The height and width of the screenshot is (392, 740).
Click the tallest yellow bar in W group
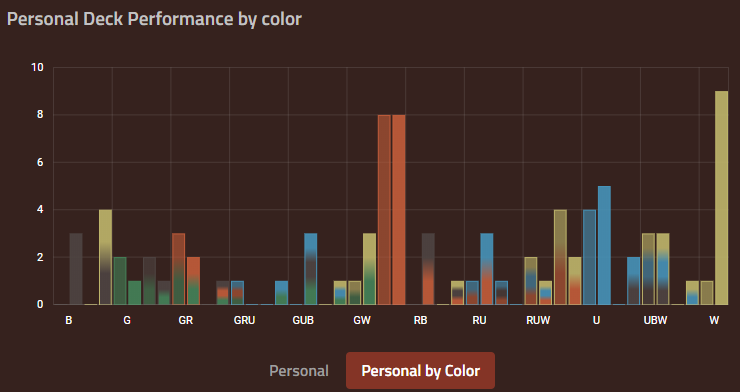click(722, 198)
